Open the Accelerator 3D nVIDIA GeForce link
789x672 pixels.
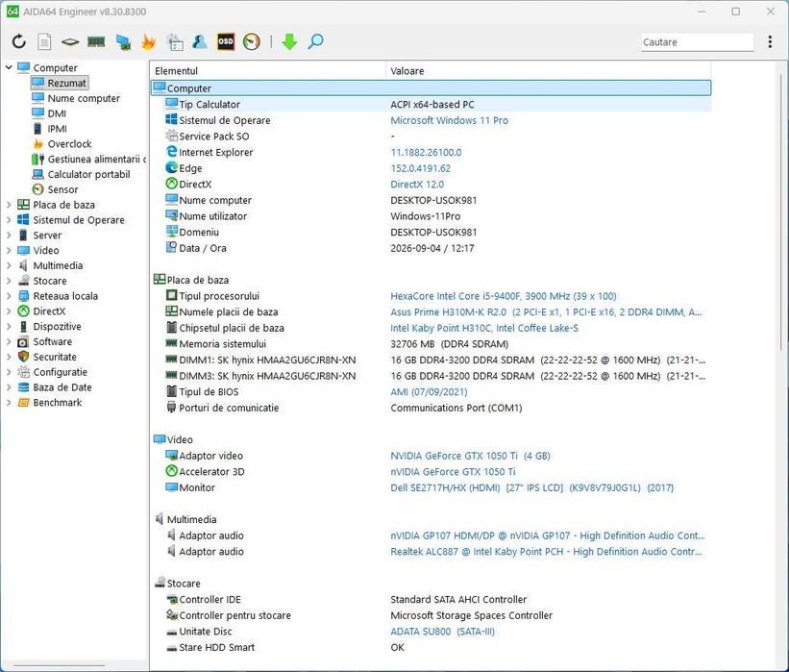pos(453,472)
